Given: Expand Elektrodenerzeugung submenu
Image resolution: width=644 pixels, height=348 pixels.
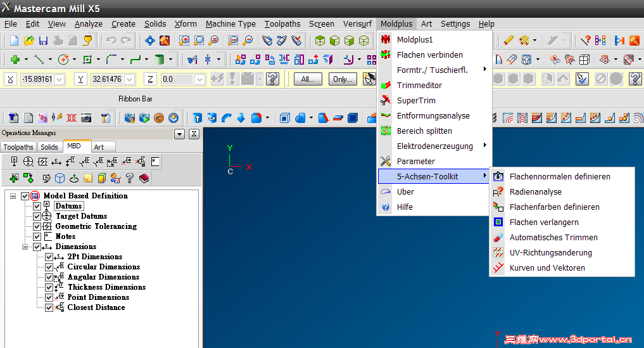Looking at the screenshot, I should (x=484, y=145).
